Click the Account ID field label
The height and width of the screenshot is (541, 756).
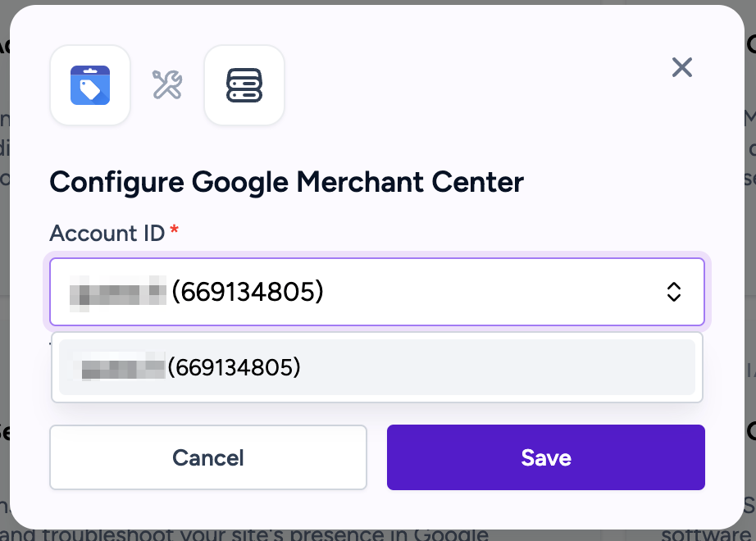pyautogui.click(x=107, y=233)
